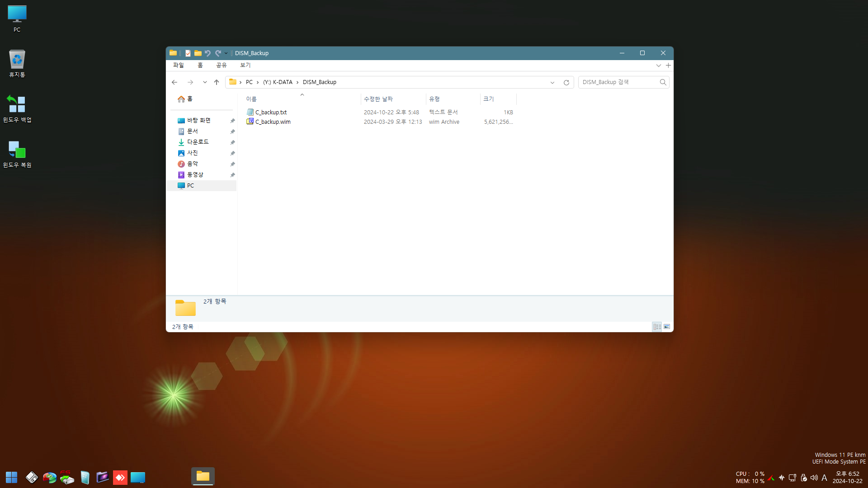Image resolution: width=868 pixels, height=488 pixels.
Task: Click (Y:) K-DATA in the breadcrumb
Action: (x=278, y=82)
